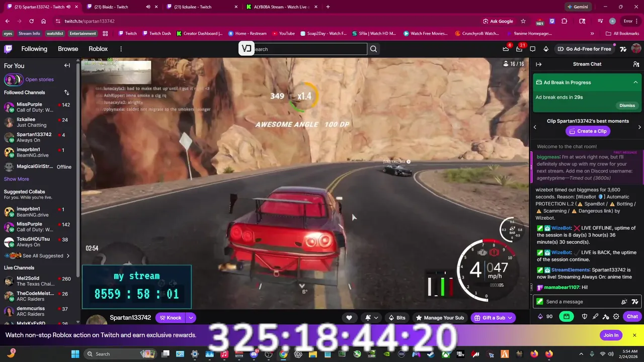Image resolution: width=644 pixels, height=362 pixels.
Task: Close the Roblox rewards banner
Action: point(634,335)
